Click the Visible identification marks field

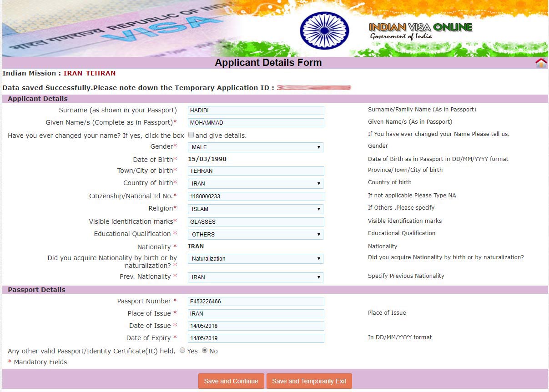pos(256,222)
